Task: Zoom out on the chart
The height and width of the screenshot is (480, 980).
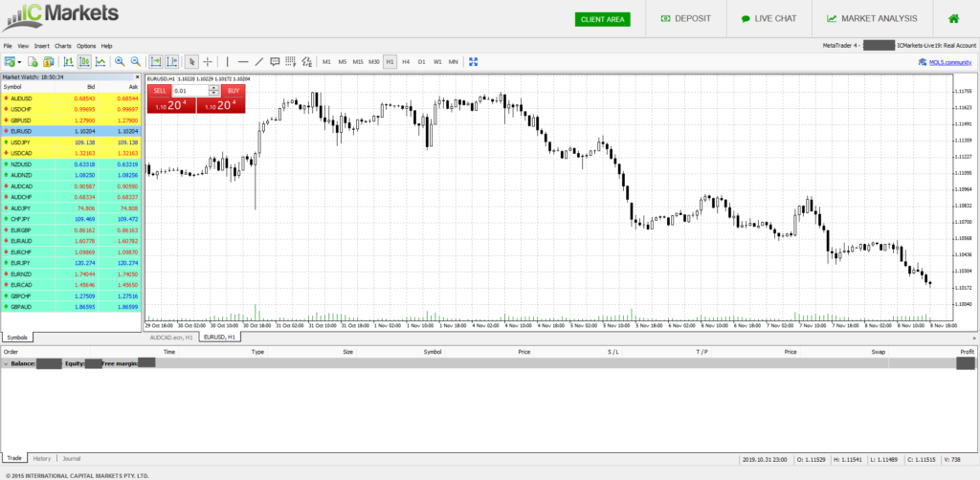Action: click(x=136, y=62)
